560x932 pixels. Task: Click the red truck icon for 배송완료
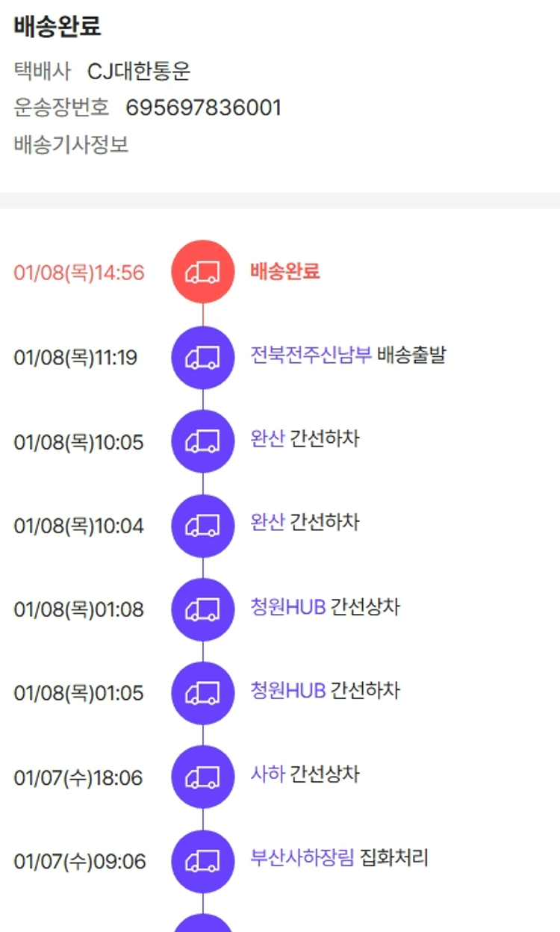click(x=203, y=272)
